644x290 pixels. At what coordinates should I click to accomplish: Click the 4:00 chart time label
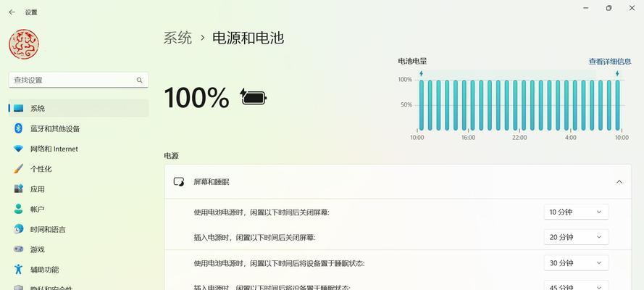coord(571,138)
